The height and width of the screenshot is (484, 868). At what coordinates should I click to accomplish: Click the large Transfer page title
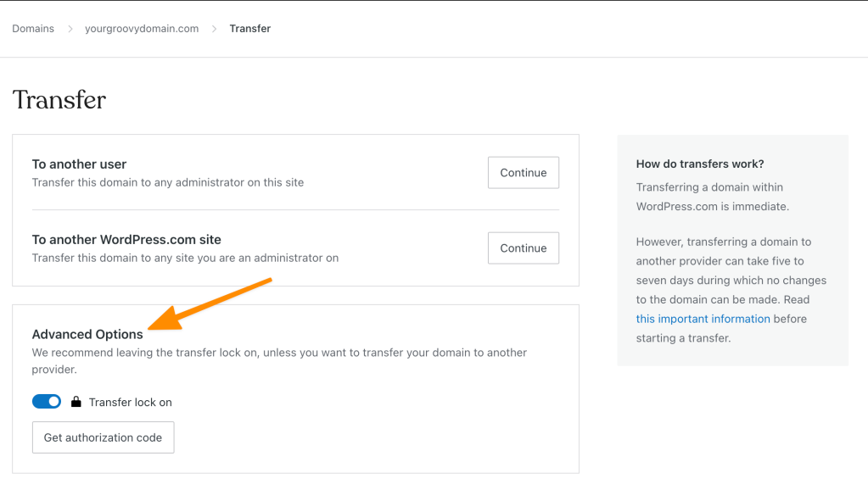[59, 100]
